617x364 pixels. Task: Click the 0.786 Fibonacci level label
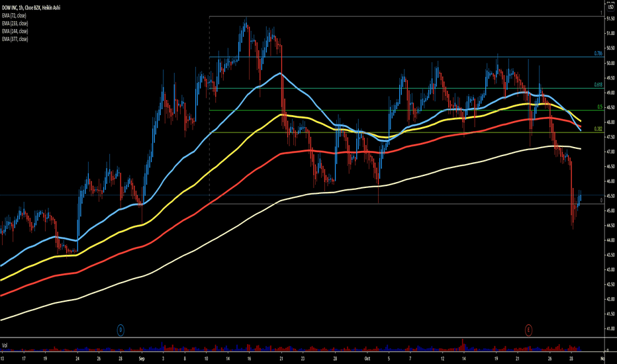598,53
